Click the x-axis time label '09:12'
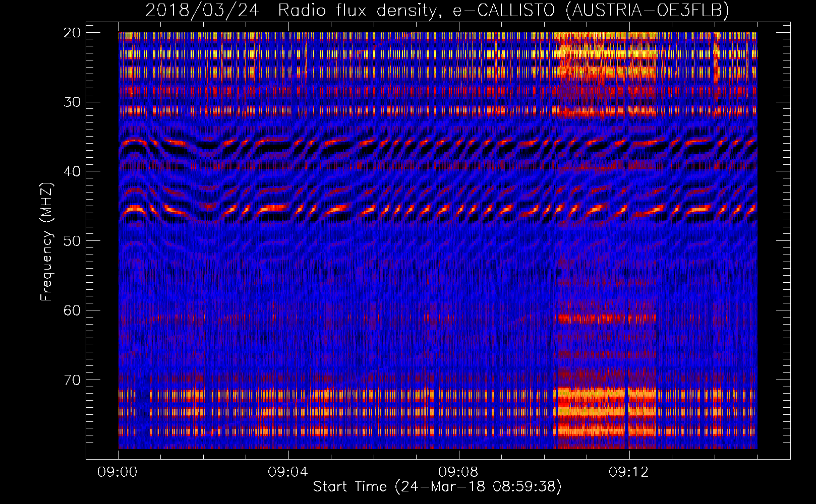This screenshot has height=504, width=816. [629, 472]
